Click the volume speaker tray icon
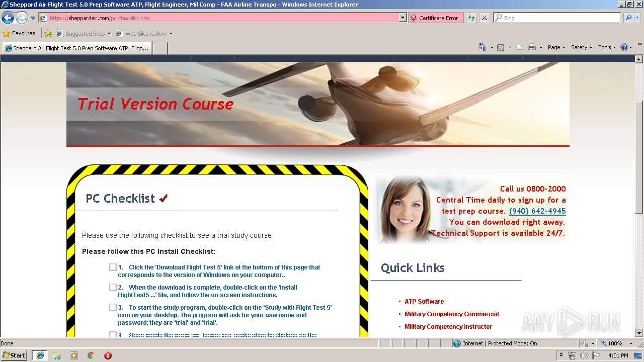 [584, 355]
